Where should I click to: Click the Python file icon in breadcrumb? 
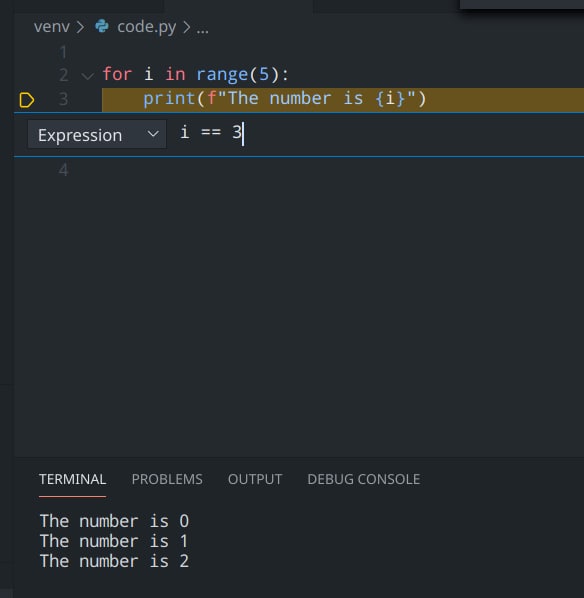[x=102, y=26]
